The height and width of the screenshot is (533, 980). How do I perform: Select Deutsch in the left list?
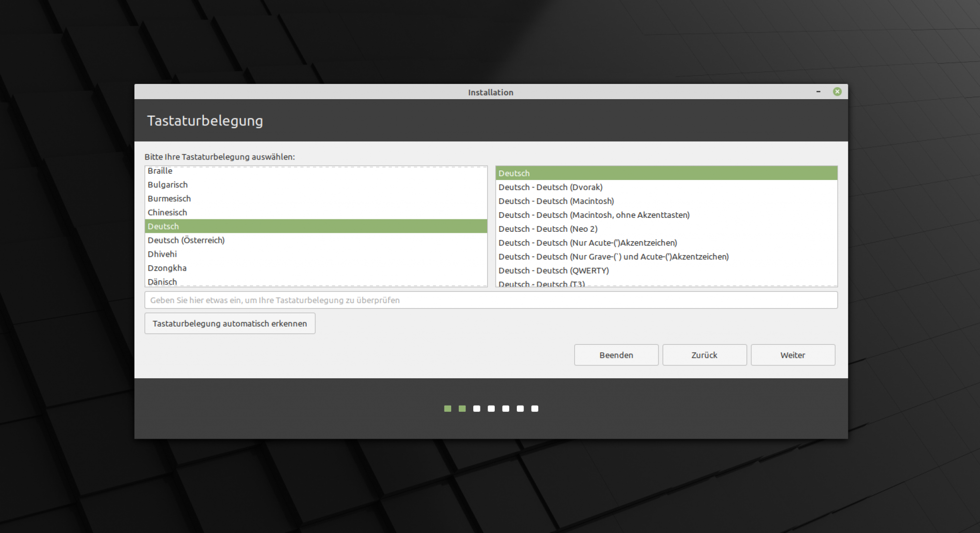tap(316, 227)
